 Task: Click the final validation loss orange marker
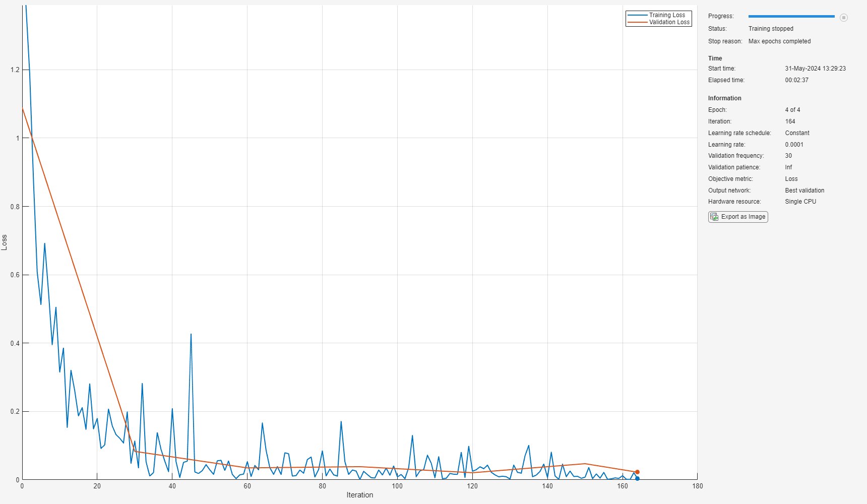click(637, 472)
